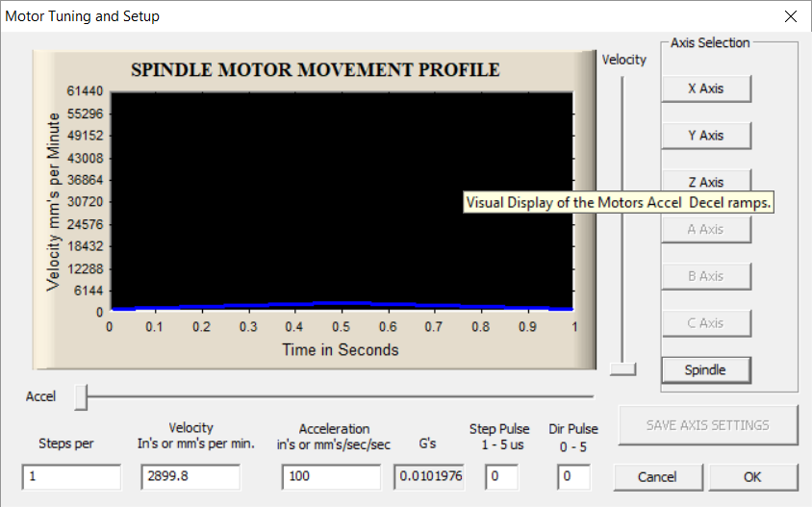Click the C Axis button

point(705,323)
